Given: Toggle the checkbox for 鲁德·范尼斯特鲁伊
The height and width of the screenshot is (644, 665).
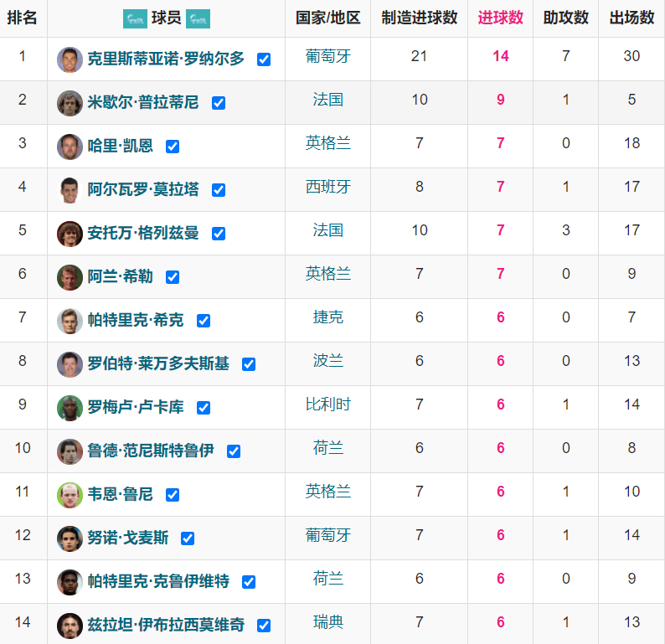Looking at the screenshot, I should tap(234, 451).
